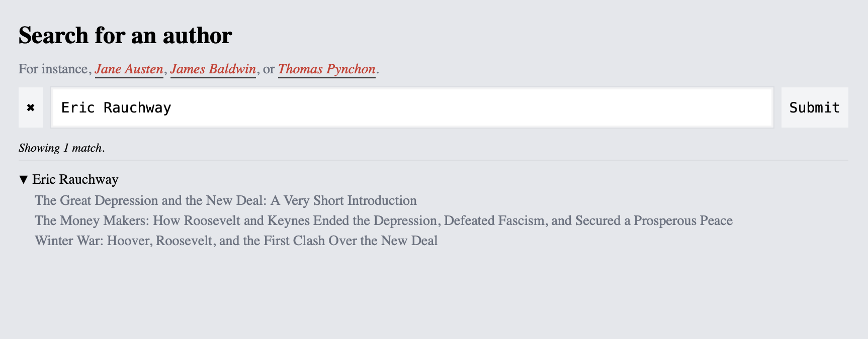Click the A Very Short Introduction subtitle
The height and width of the screenshot is (339, 868).
343,200
